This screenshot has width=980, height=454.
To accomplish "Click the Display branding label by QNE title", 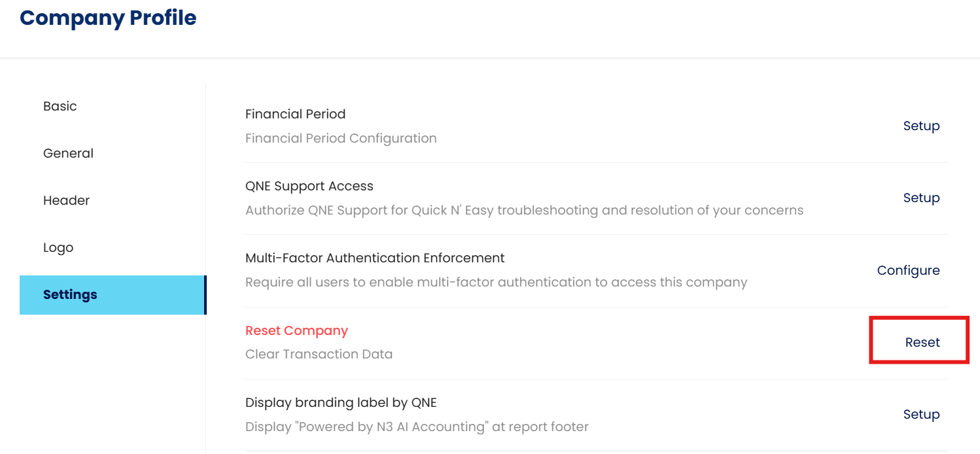I will pyautogui.click(x=340, y=402).
